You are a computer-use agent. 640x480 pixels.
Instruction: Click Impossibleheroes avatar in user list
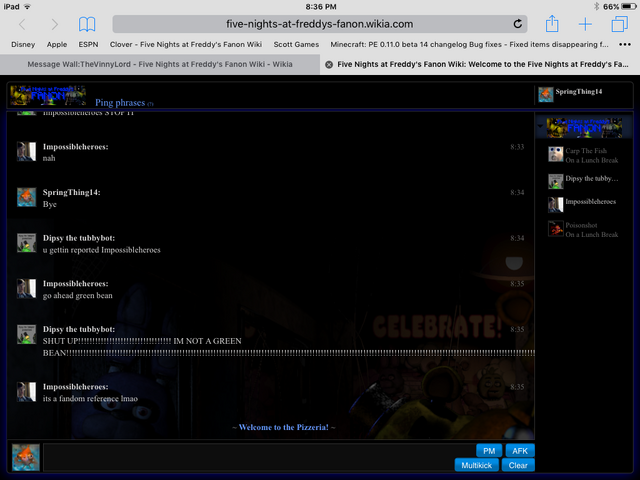click(x=556, y=204)
